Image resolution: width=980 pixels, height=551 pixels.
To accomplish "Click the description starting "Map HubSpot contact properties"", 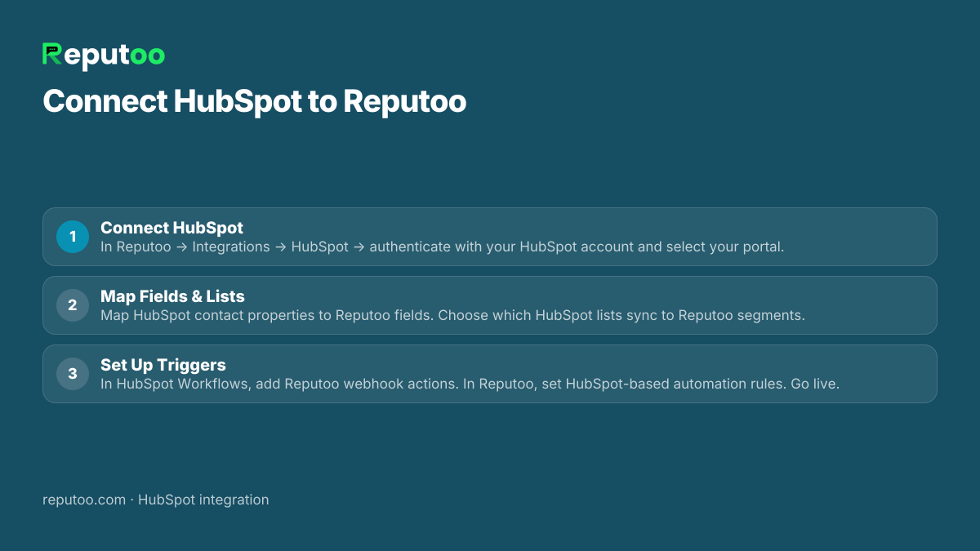I will pyautogui.click(x=452, y=315).
